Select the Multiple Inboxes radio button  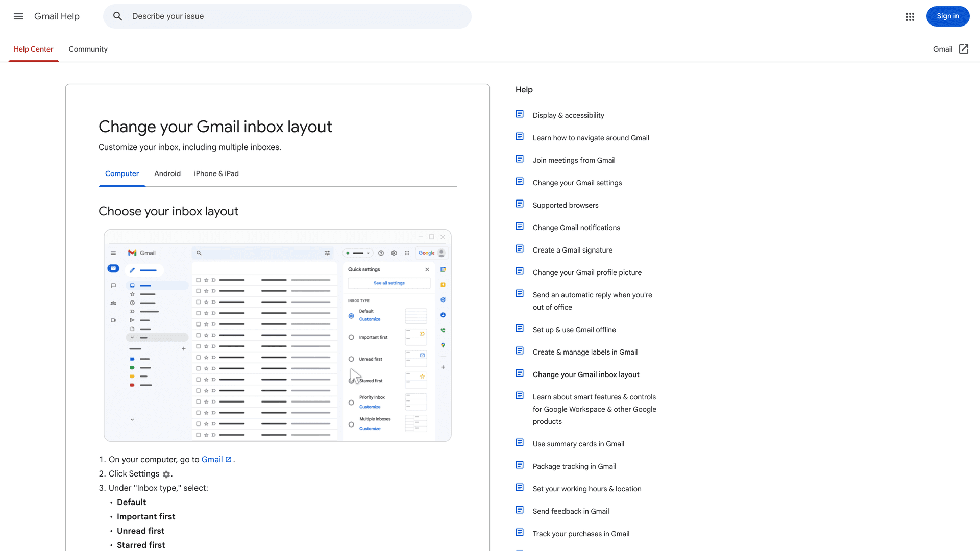[x=351, y=424]
